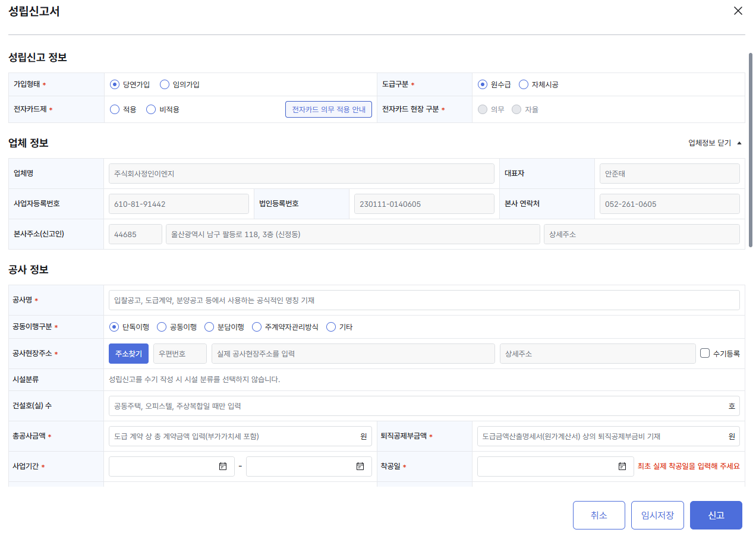Click 성립신고를 수기 작성 시 시설분류 note
Image resolution: width=756 pixels, height=539 pixels.
tap(195, 379)
